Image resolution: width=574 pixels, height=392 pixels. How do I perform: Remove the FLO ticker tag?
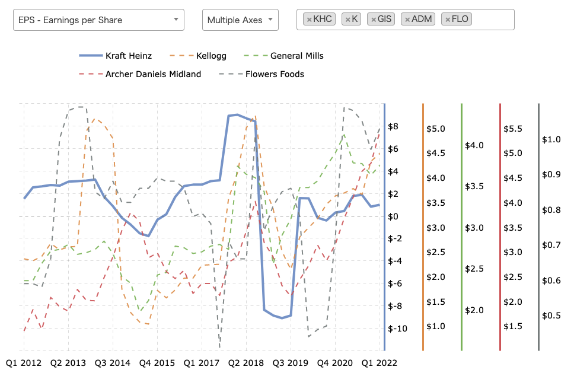tap(447, 20)
